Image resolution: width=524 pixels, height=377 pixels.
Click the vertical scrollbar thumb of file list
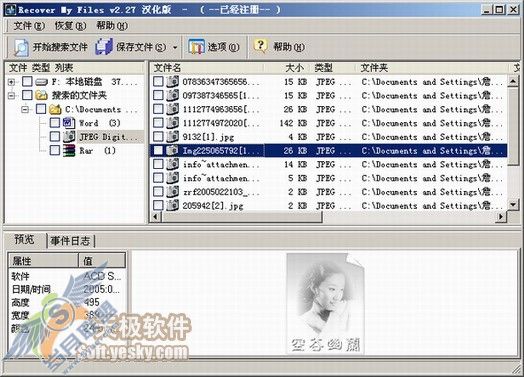(x=513, y=126)
